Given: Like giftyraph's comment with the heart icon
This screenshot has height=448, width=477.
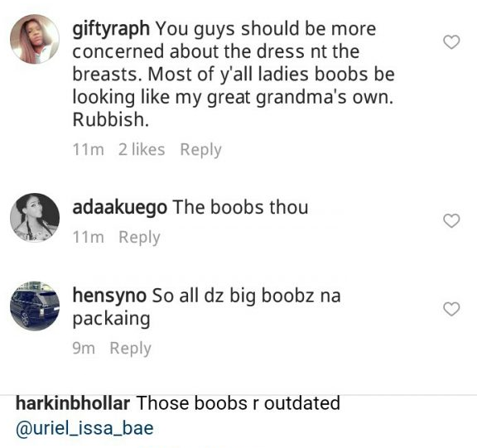Looking at the screenshot, I should (451, 42).
